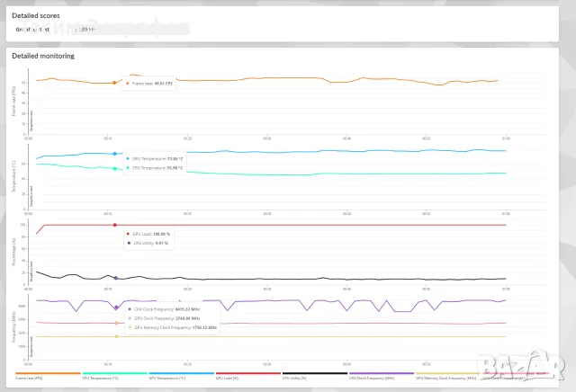Click the 'GPU Load: 100.00 %' tooltip line
The height and width of the screenshot is (392, 576).
point(148,234)
